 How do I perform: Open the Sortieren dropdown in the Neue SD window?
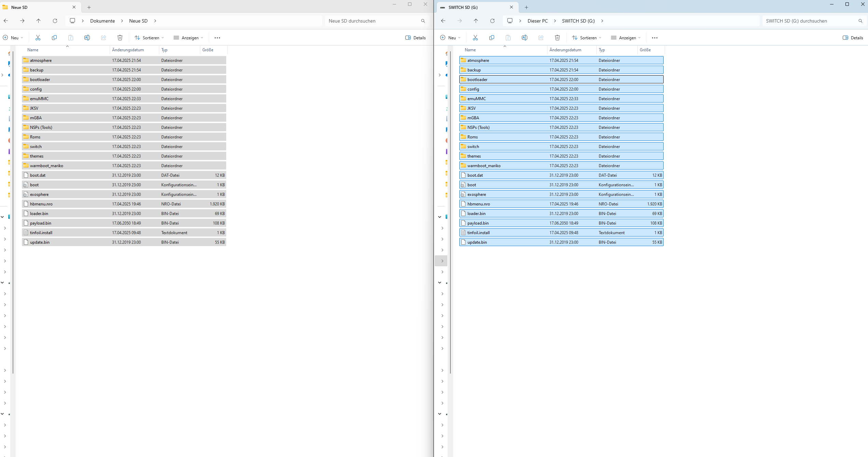[x=149, y=38]
